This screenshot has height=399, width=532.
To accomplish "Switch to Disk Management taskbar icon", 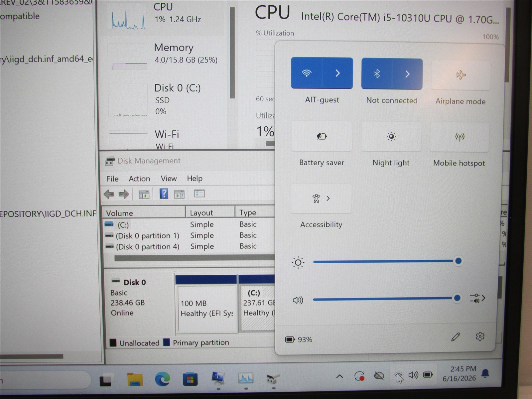I will click(273, 379).
